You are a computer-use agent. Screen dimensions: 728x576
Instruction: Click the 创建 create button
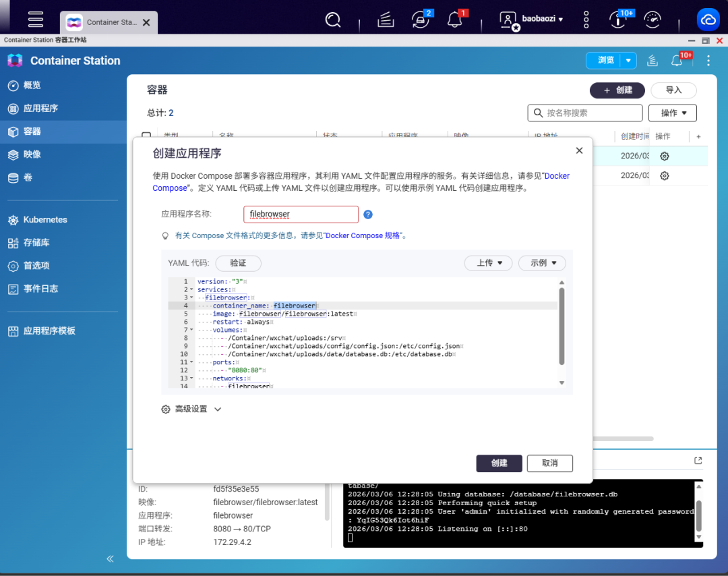click(x=499, y=463)
